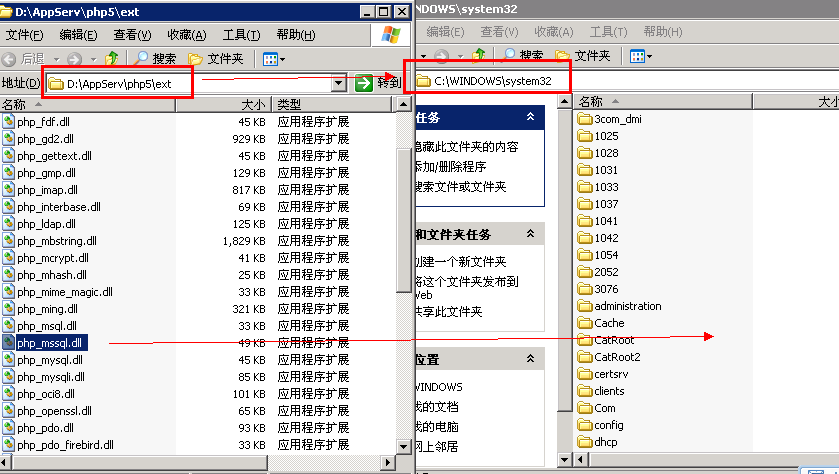Select the 3com_dmi folder
The width and height of the screenshot is (839, 474).
[x=617, y=119]
